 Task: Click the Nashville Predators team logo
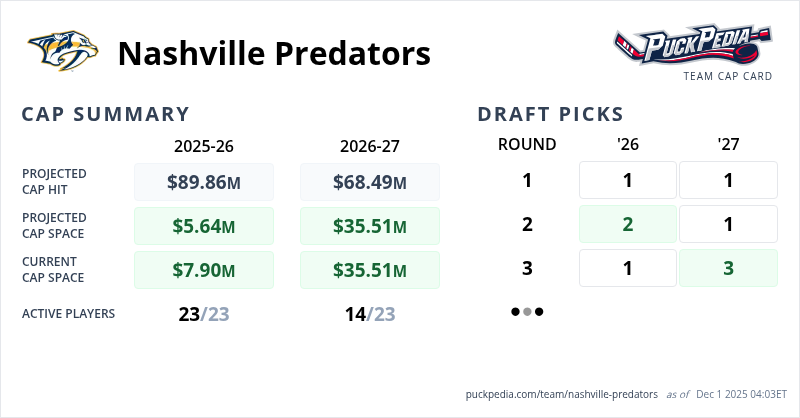coord(64,51)
